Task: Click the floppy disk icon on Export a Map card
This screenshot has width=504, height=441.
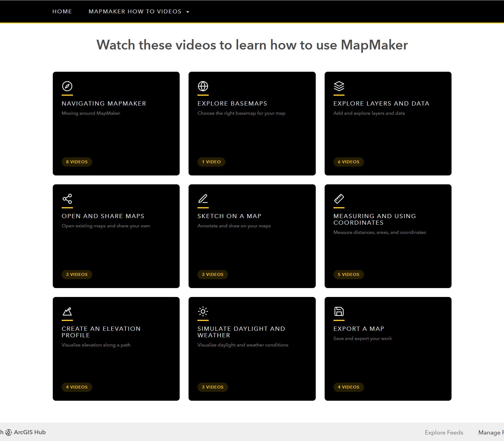Action: pos(339,311)
